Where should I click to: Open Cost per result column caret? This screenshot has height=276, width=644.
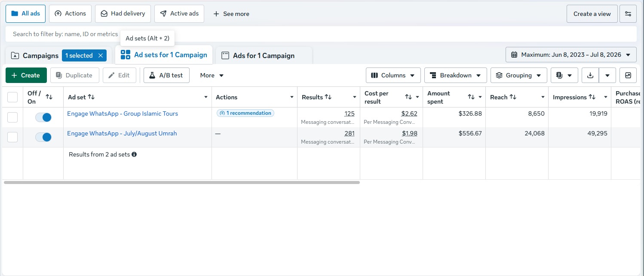coord(417,97)
